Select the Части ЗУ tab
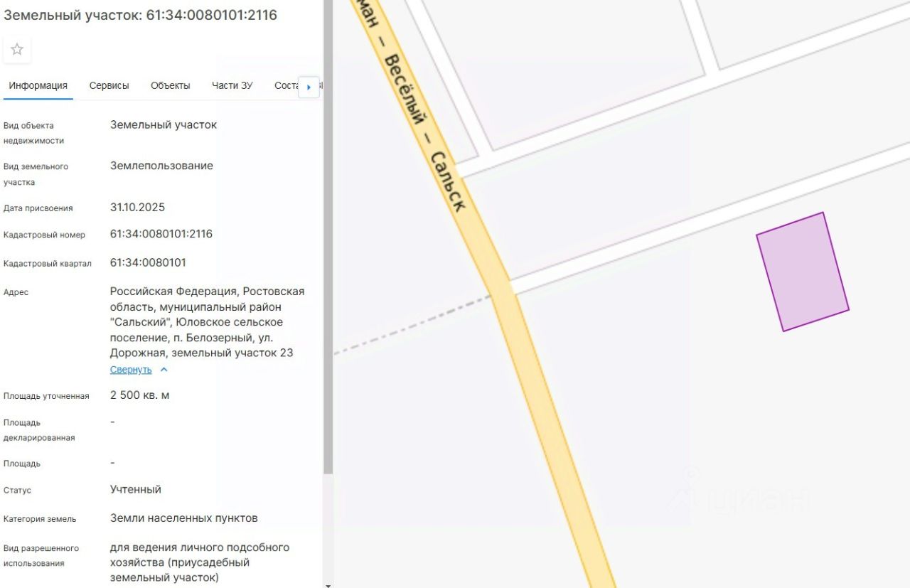The width and height of the screenshot is (910, 588). (232, 85)
